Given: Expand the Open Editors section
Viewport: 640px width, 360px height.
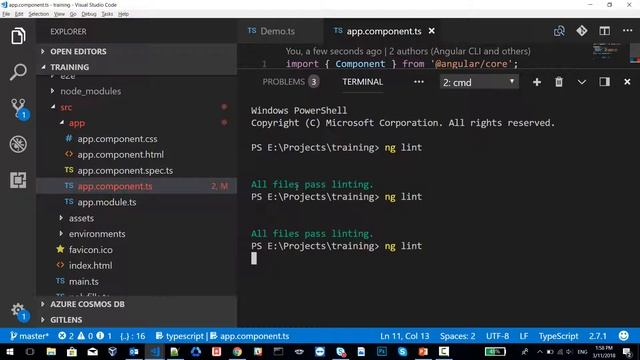Looking at the screenshot, I should [137, 51].
